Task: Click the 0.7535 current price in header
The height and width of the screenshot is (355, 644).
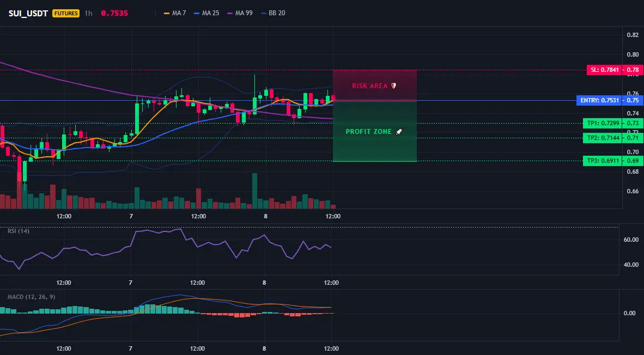Action: 114,13
